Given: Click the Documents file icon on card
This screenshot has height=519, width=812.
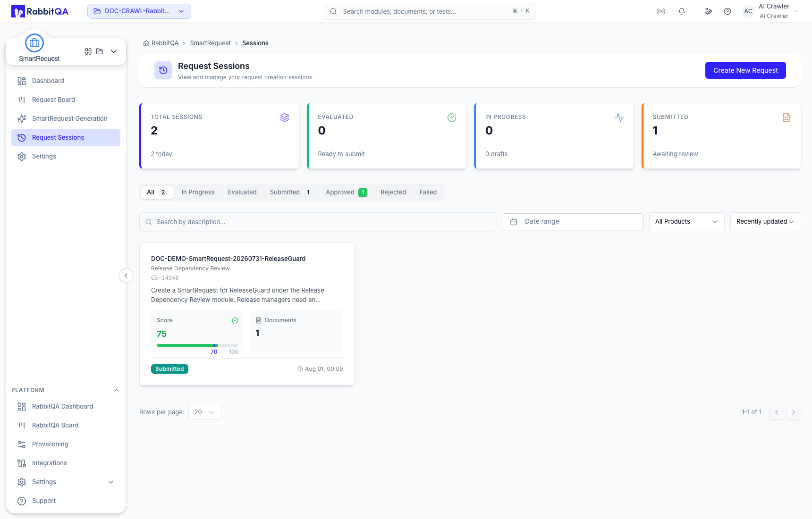Looking at the screenshot, I should coord(259,320).
